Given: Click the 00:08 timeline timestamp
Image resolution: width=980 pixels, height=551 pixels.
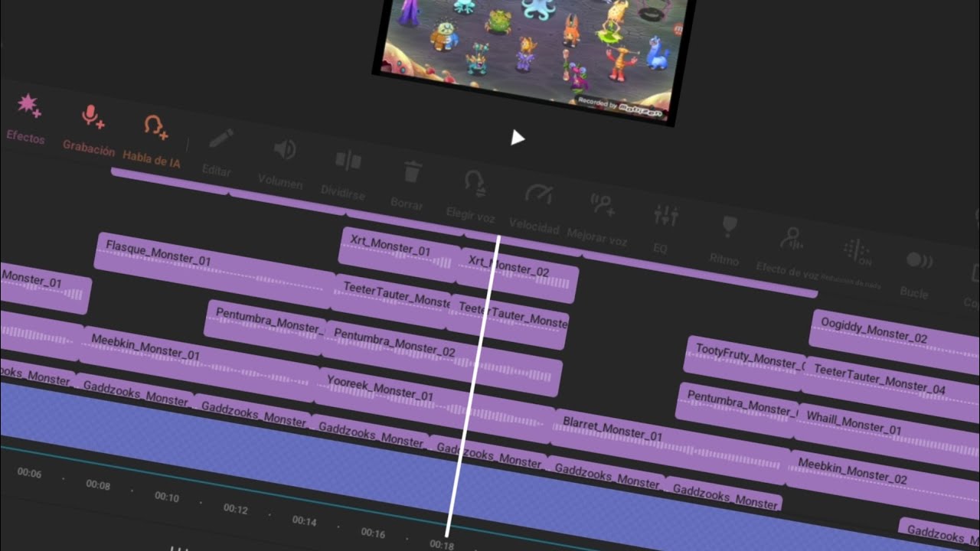Looking at the screenshot, I should coord(98,485).
